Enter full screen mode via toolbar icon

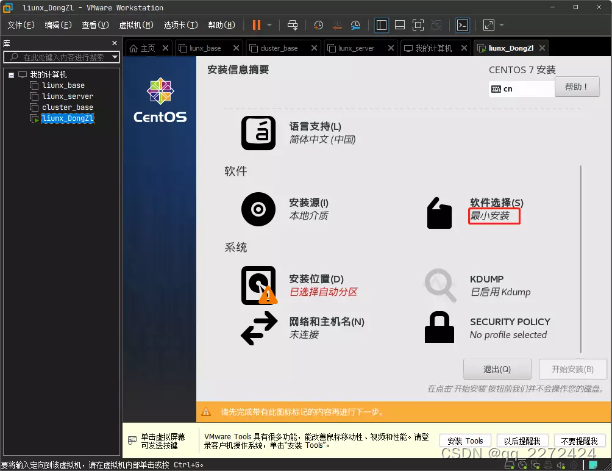click(x=418, y=25)
